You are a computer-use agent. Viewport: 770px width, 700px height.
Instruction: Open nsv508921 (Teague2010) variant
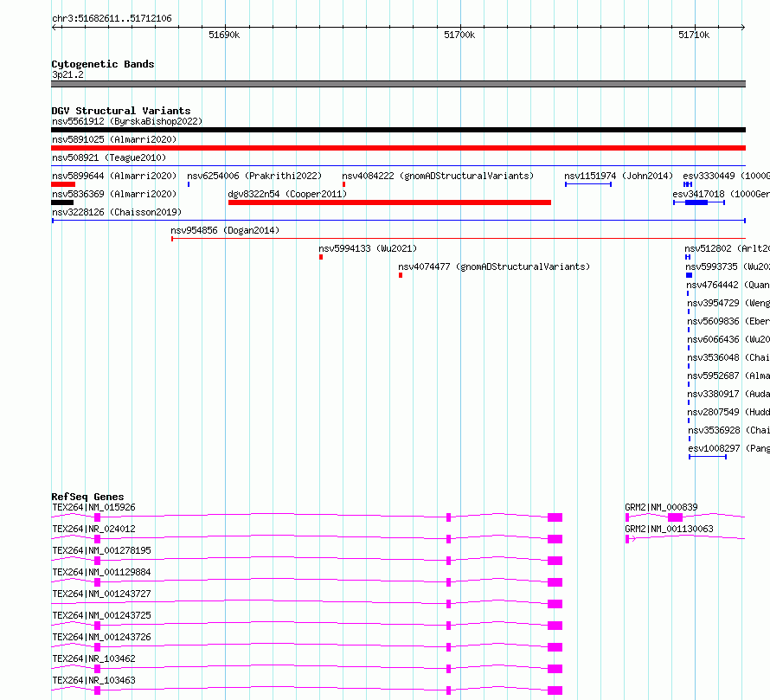tap(109, 157)
